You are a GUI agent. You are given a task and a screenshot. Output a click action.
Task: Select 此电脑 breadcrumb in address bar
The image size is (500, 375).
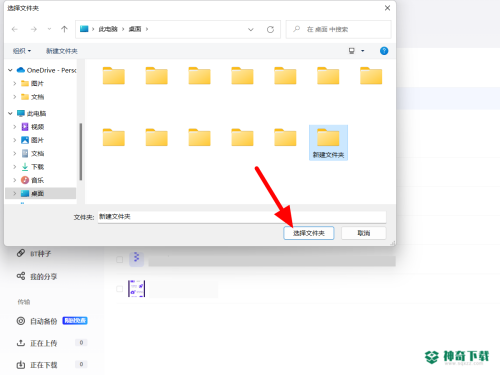pos(108,29)
